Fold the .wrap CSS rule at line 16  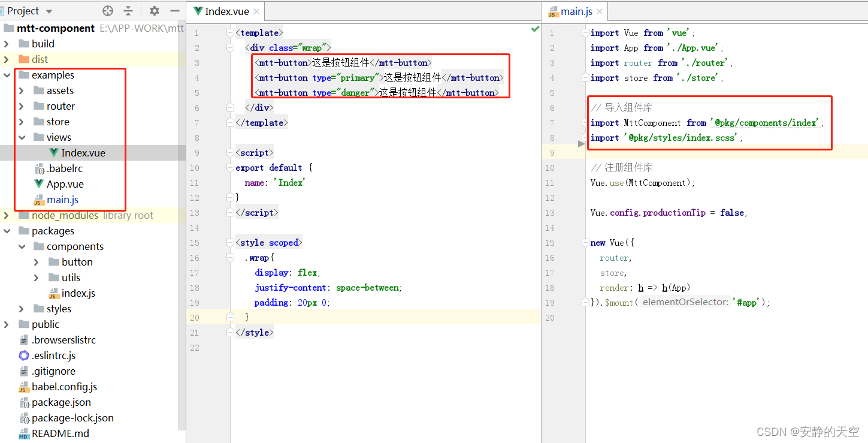click(x=231, y=258)
